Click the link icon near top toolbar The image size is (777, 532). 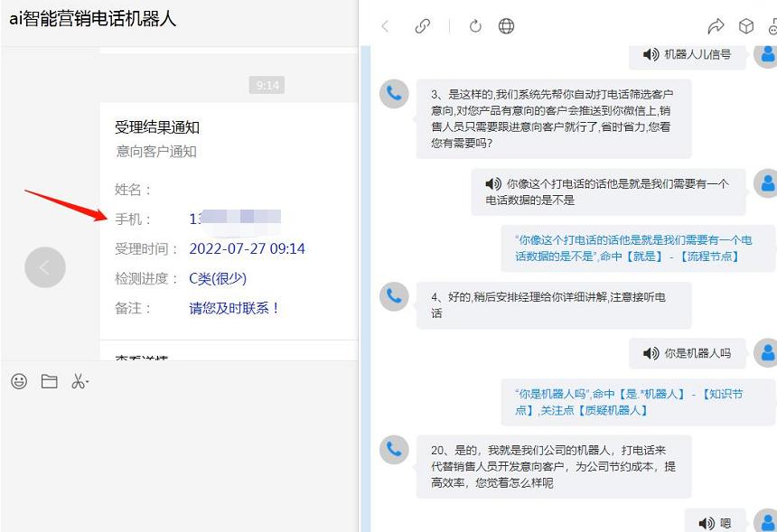click(x=423, y=26)
